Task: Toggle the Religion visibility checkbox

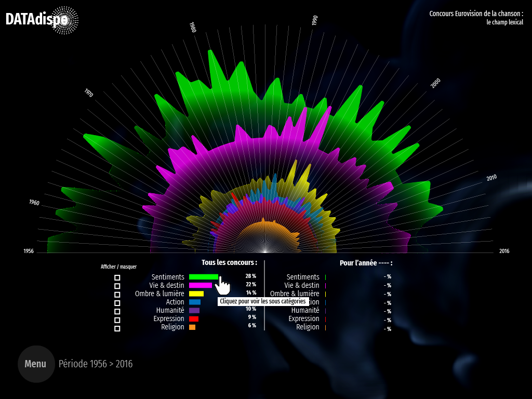Action: coord(117,328)
